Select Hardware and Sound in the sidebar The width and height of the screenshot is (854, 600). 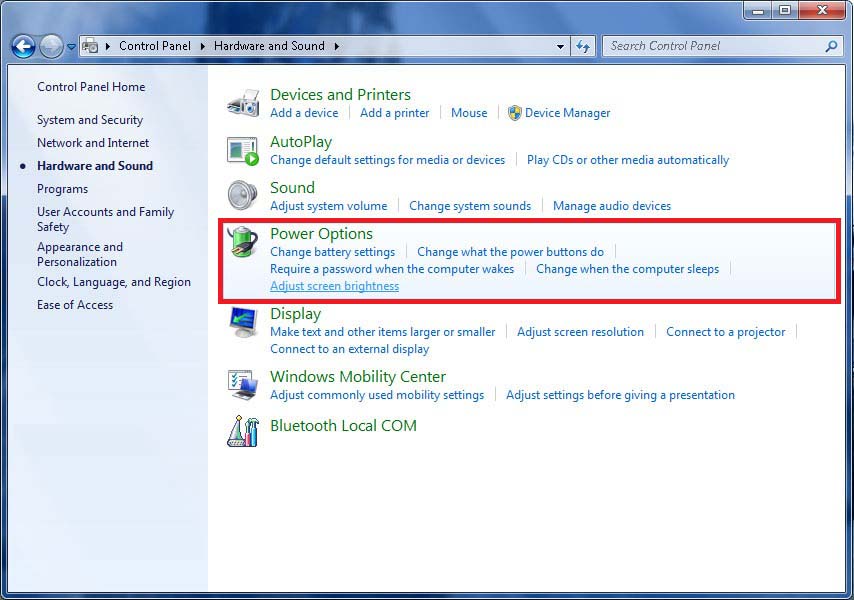95,166
